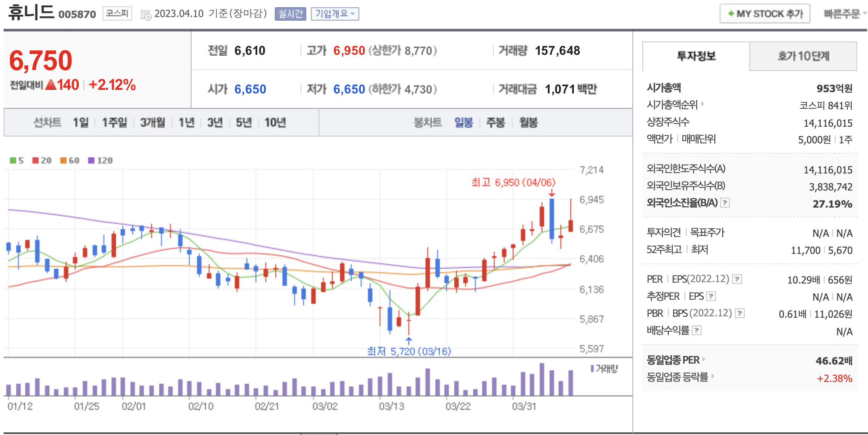868x435 pixels.
Task: Switch candlestick chart to 주봉
Action: (496, 123)
